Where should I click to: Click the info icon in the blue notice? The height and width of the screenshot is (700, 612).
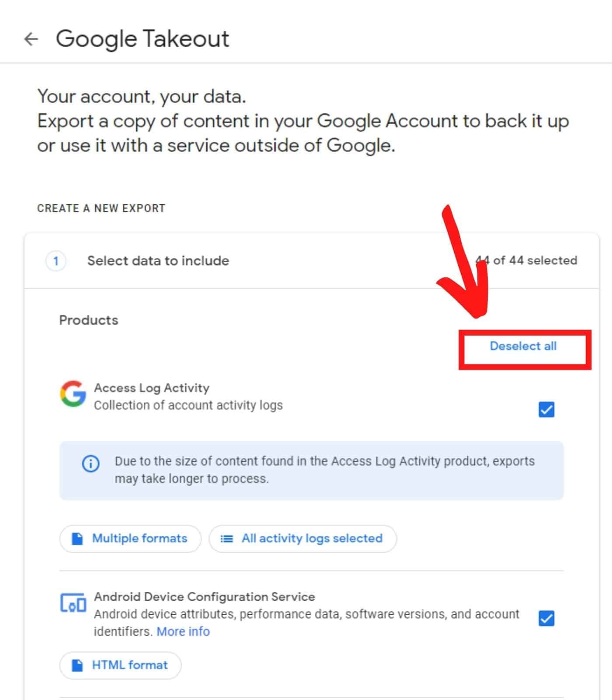pos(91,463)
